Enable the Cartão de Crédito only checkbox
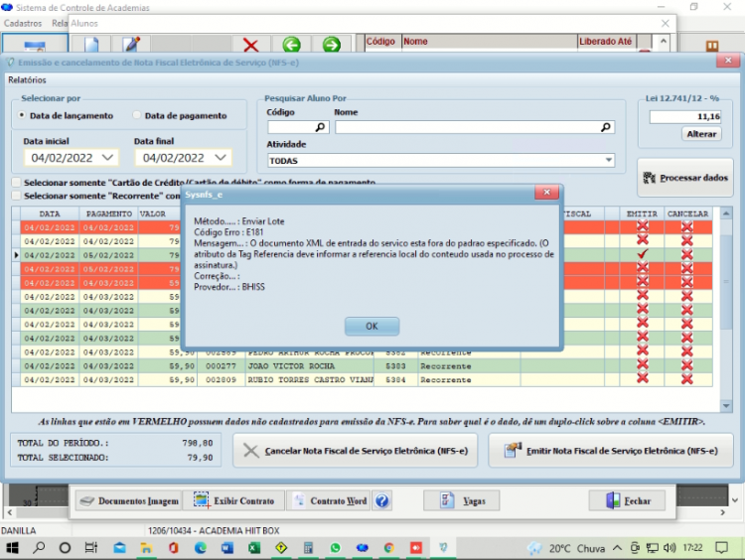Image resolution: width=745 pixels, height=560 pixels. [17, 183]
